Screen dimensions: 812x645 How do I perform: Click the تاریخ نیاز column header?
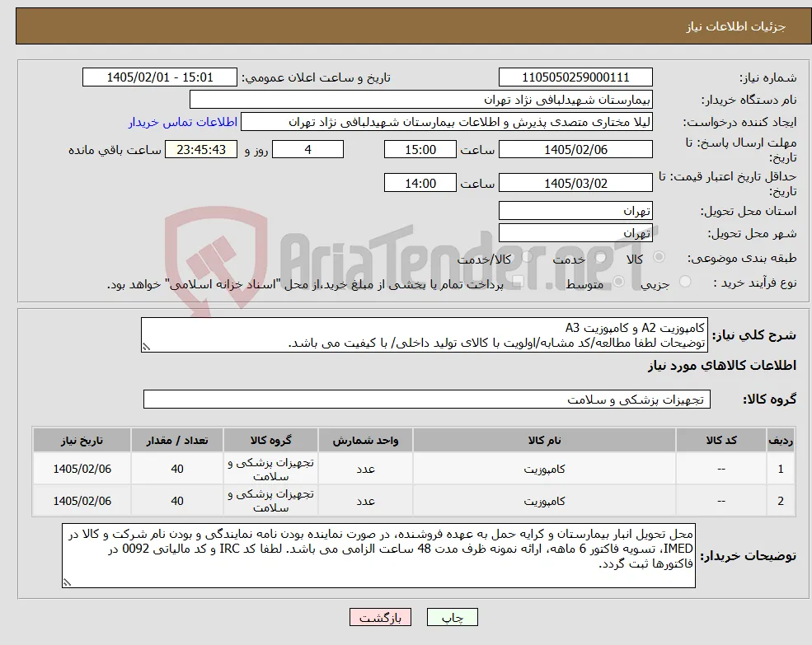pyautogui.click(x=82, y=441)
